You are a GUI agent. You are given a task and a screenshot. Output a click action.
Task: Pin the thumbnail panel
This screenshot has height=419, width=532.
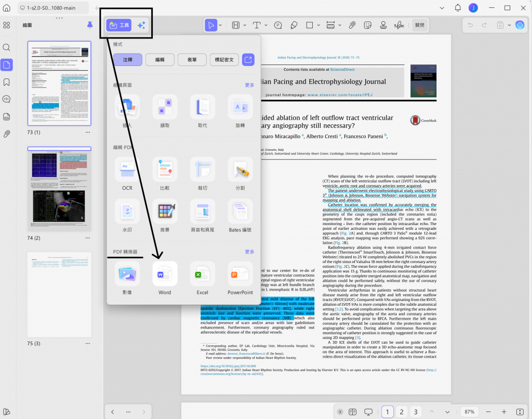90,25
